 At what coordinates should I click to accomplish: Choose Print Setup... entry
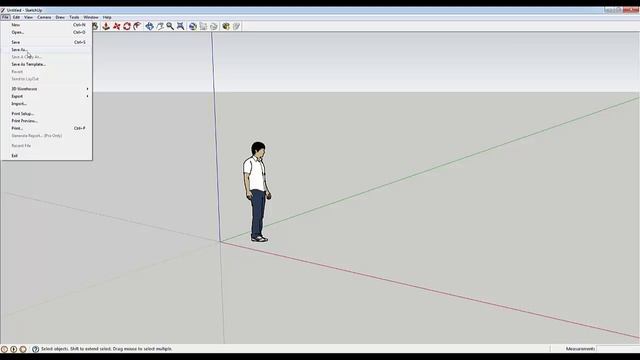(x=47, y=114)
